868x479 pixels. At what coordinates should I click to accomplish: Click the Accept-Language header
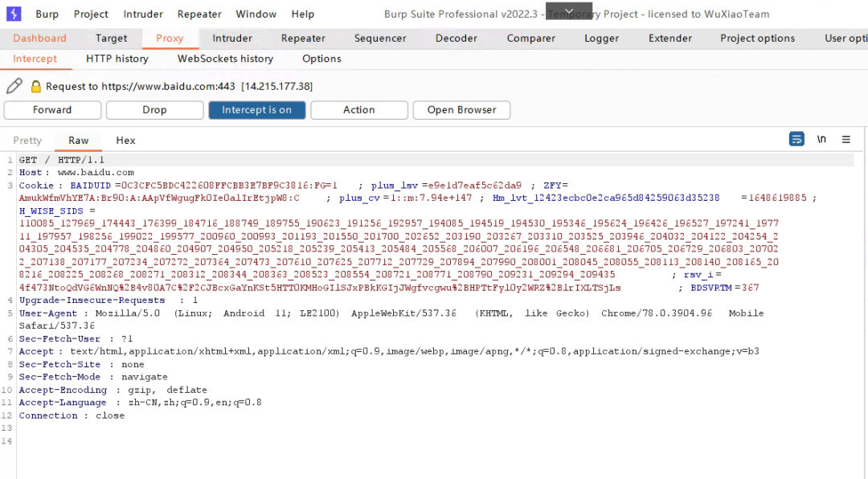click(x=63, y=403)
